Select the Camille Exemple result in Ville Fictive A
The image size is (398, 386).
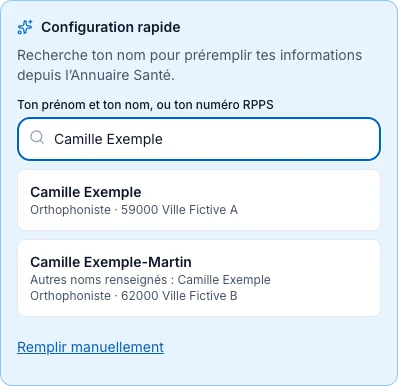pos(199,200)
